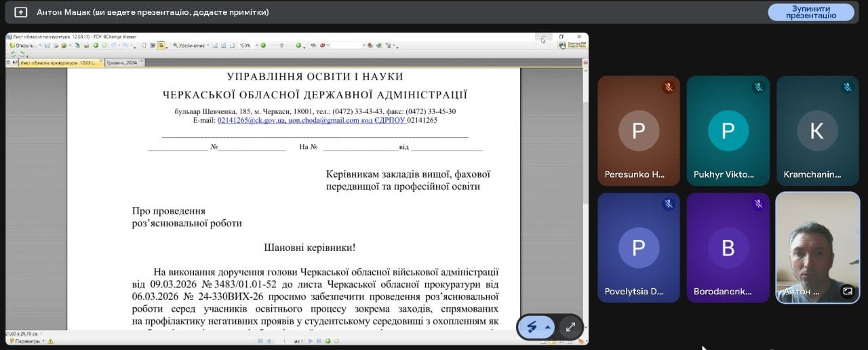This screenshot has width=868, height=350.
Task: Adjust the zoom slider in the toolbar
Action: (x=281, y=45)
